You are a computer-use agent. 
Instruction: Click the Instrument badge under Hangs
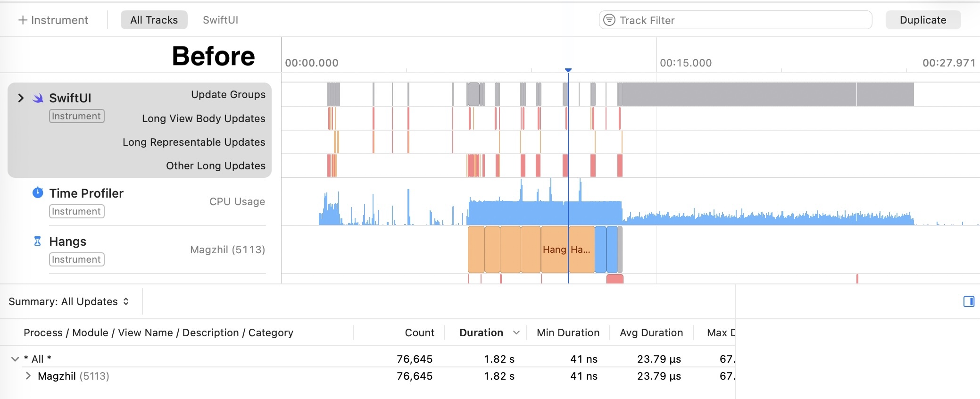click(x=76, y=259)
